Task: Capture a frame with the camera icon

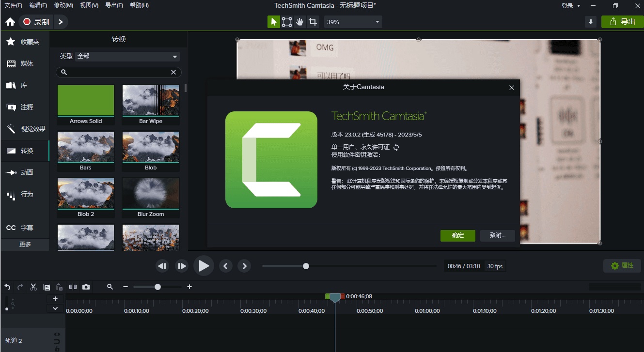Action: pyautogui.click(x=86, y=287)
